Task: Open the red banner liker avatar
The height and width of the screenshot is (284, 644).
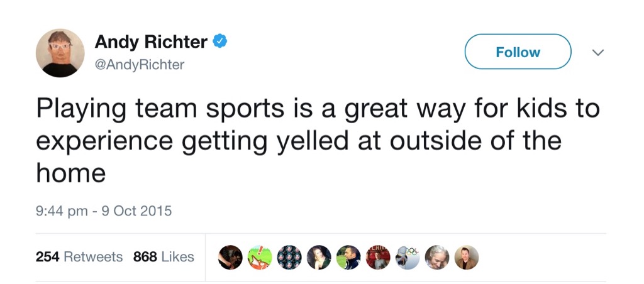Action: pos(378,257)
